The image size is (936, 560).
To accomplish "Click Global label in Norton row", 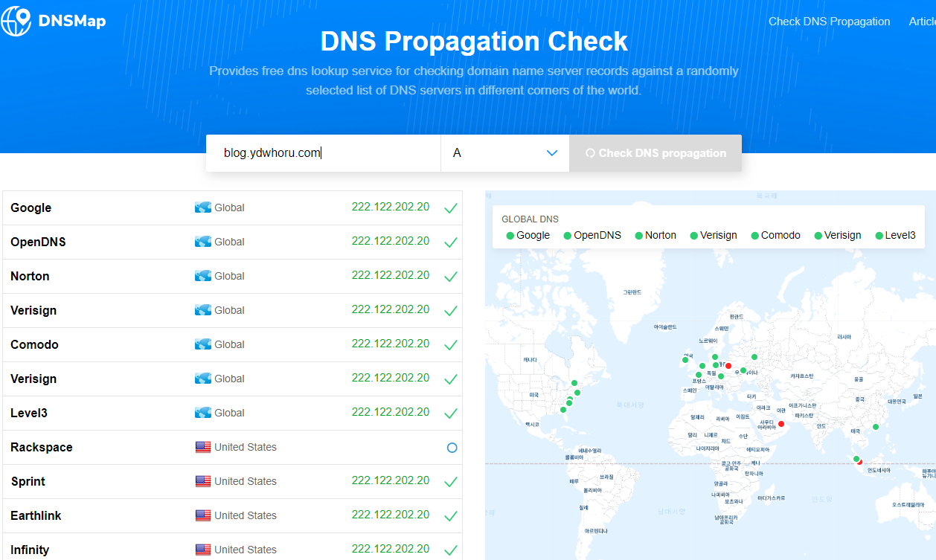I will tap(229, 276).
